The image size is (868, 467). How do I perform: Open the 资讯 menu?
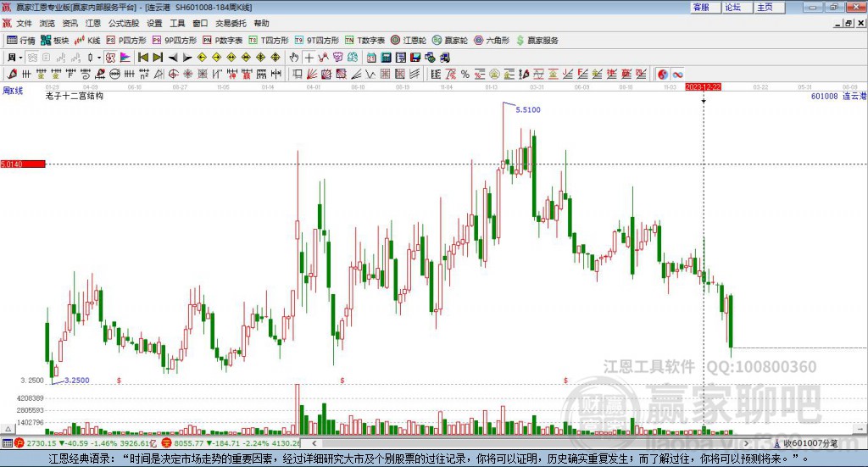[x=70, y=23]
